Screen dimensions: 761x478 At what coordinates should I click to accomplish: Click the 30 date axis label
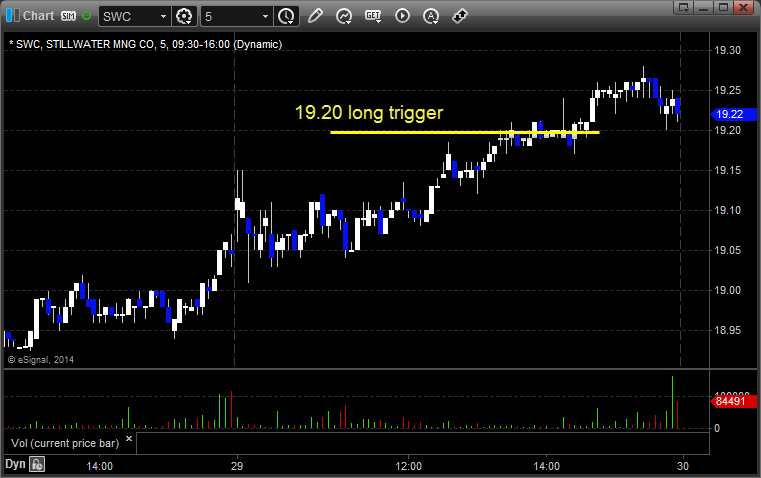pyautogui.click(x=683, y=466)
